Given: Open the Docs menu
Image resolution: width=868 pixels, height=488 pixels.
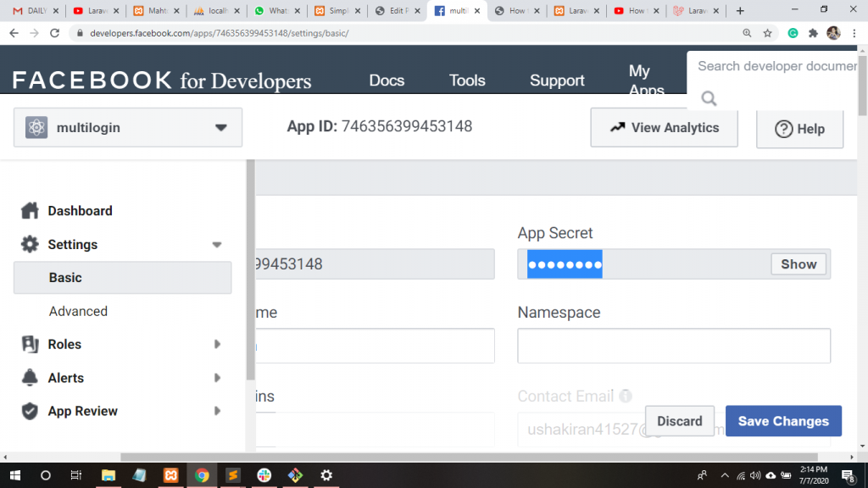Looking at the screenshot, I should click(x=387, y=80).
